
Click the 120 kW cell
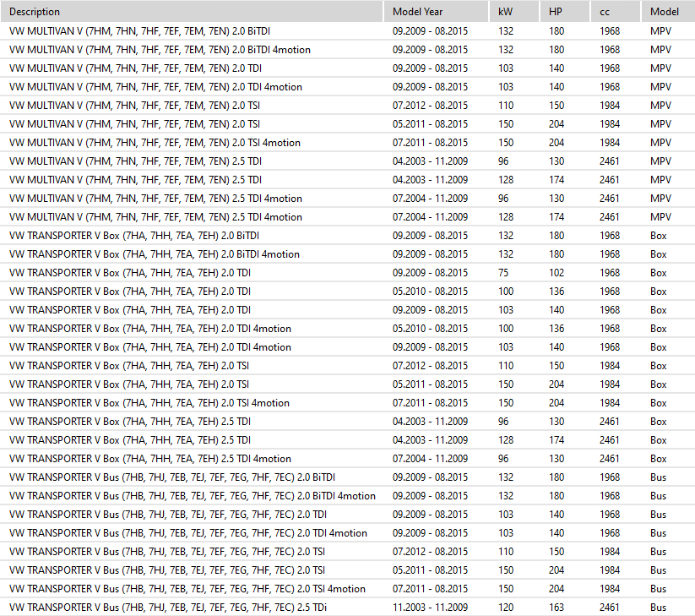click(505, 608)
